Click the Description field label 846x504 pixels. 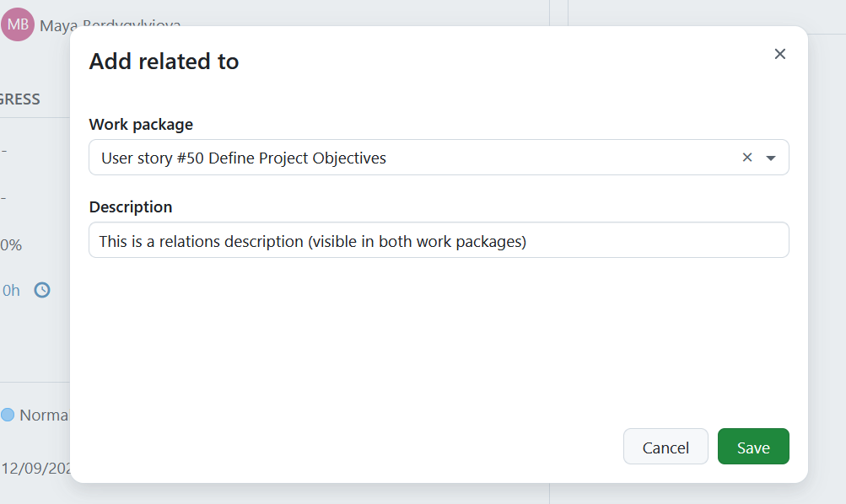tap(130, 207)
